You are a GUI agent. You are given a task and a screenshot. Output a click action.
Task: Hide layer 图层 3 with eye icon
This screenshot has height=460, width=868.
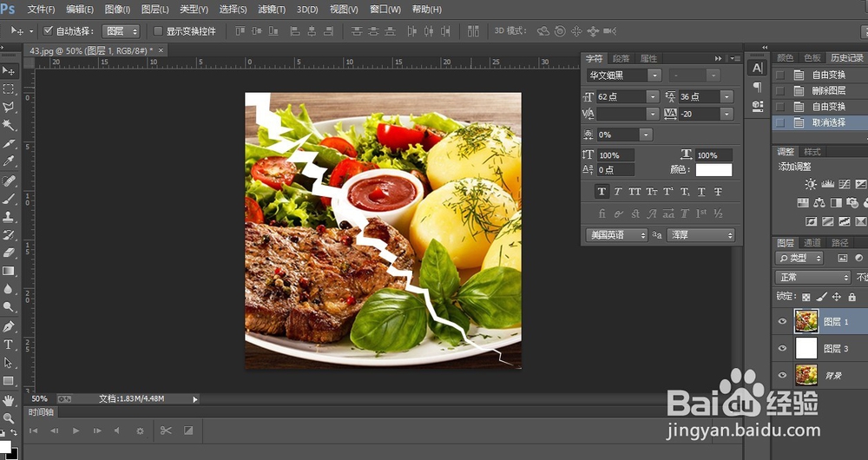coord(782,348)
